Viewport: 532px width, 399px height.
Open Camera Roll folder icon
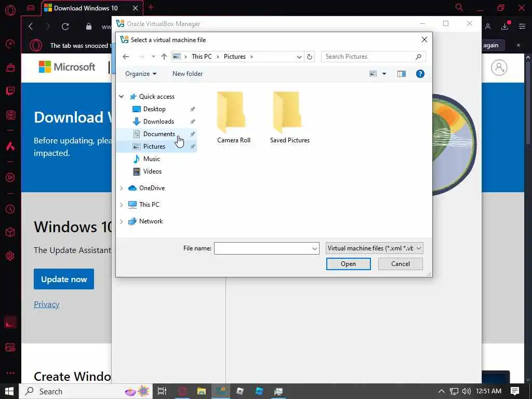231,112
